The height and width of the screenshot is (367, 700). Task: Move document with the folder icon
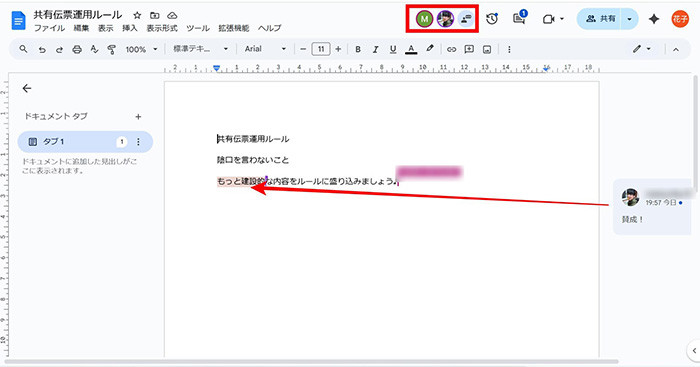coord(154,16)
